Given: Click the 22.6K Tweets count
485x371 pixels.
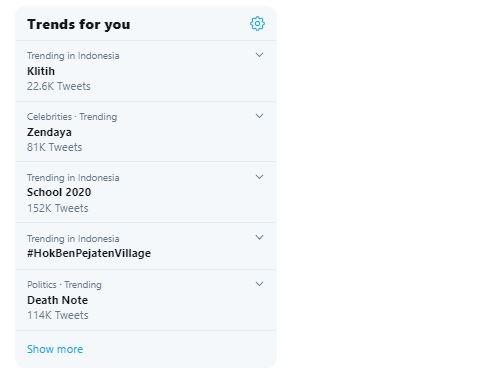Looking at the screenshot, I should pyautogui.click(x=59, y=86).
